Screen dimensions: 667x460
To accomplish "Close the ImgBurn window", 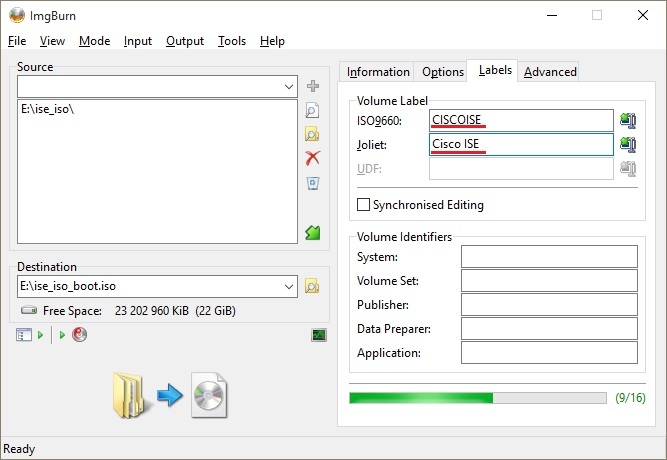I will (643, 15).
